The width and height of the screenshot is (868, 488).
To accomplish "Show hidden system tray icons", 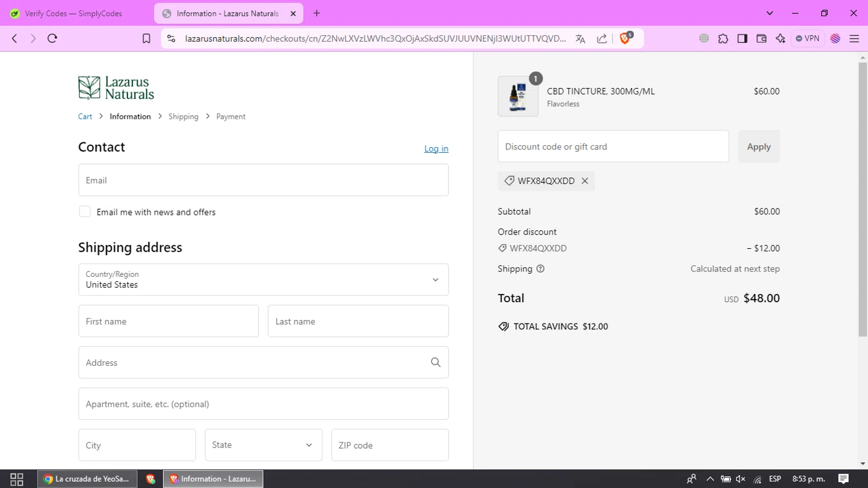I will coord(710,479).
